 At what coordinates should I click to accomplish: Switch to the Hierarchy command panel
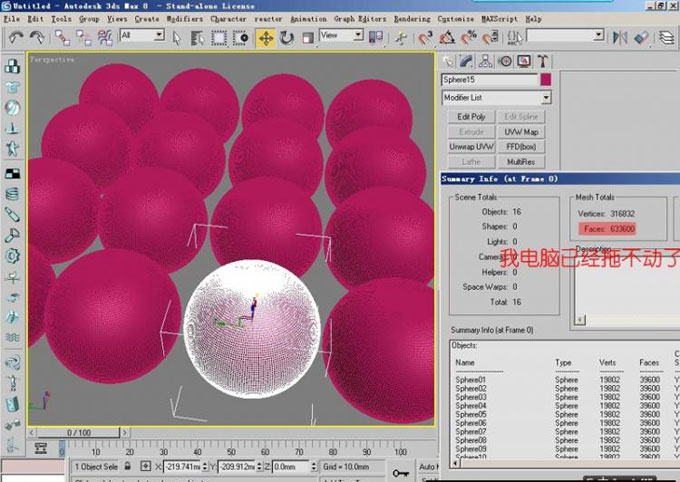(x=485, y=60)
